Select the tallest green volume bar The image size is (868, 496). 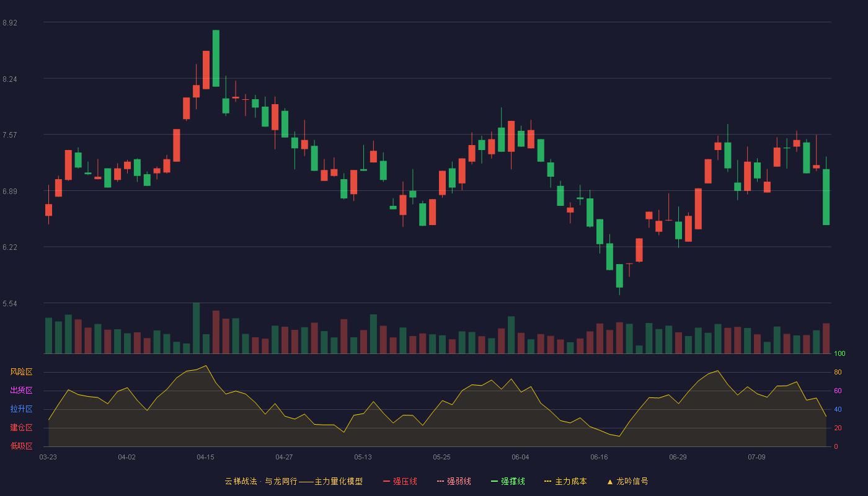pyautogui.click(x=196, y=328)
